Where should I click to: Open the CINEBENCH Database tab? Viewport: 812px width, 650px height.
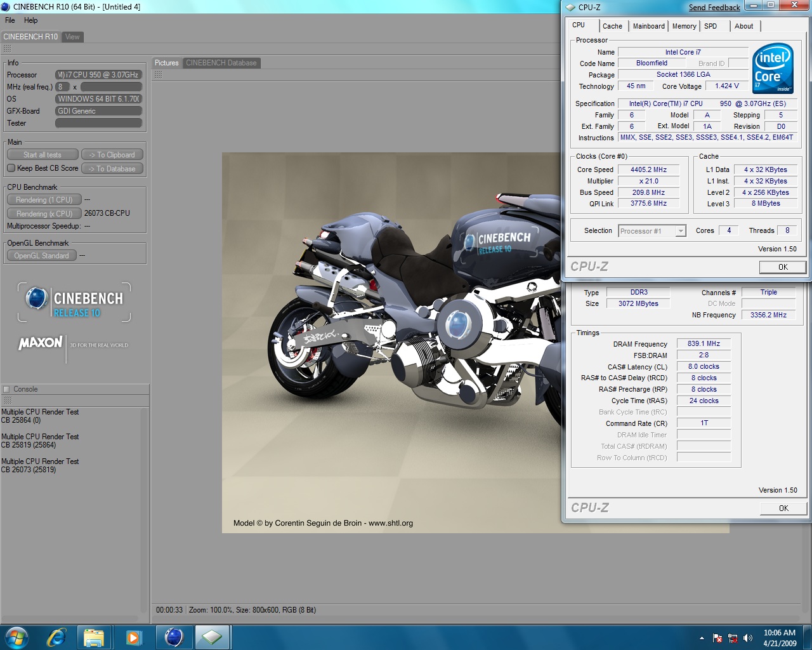coord(221,63)
